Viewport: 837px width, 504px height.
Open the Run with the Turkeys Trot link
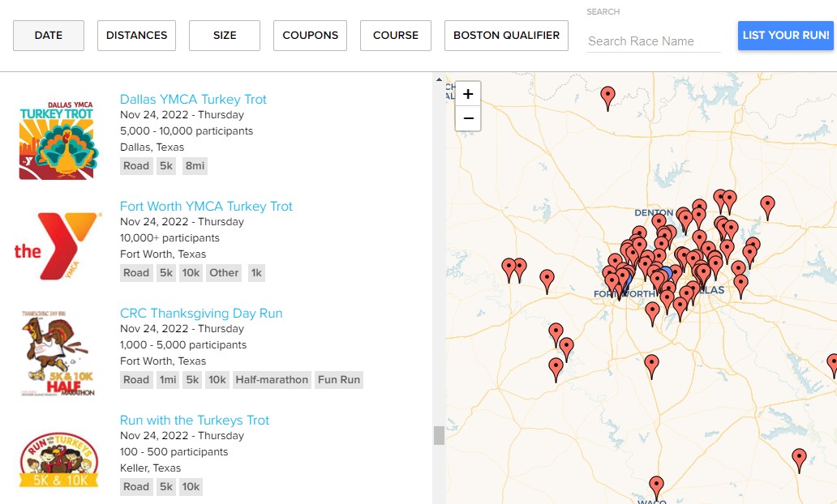[x=195, y=421]
